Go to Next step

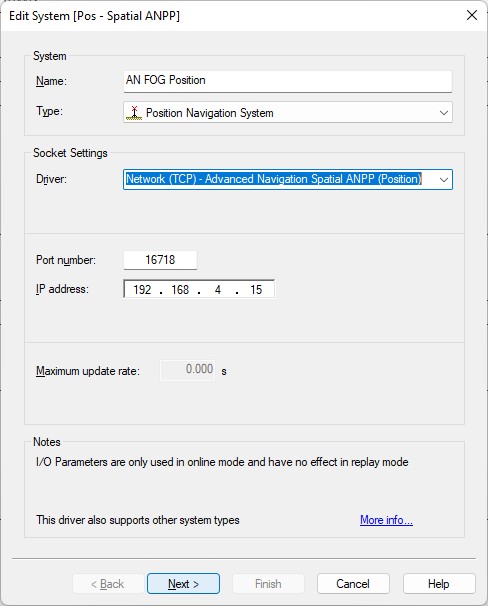pos(184,584)
